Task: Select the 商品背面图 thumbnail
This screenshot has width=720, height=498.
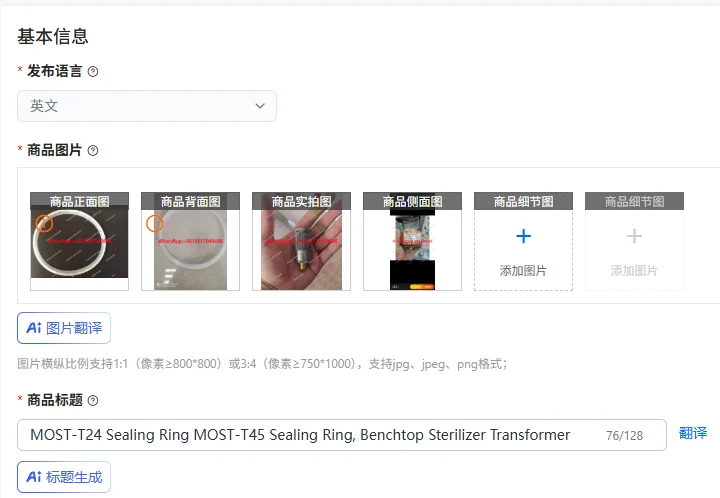Action: (x=191, y=241)
